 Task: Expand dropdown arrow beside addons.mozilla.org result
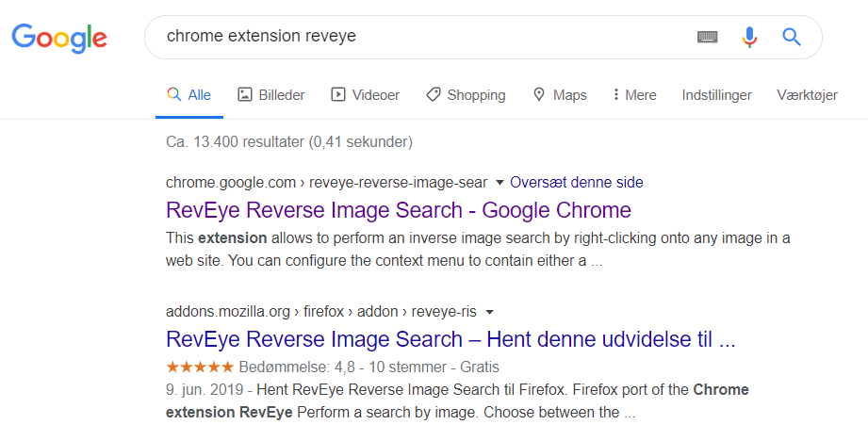pyautogui.click(x=489, y=312)
